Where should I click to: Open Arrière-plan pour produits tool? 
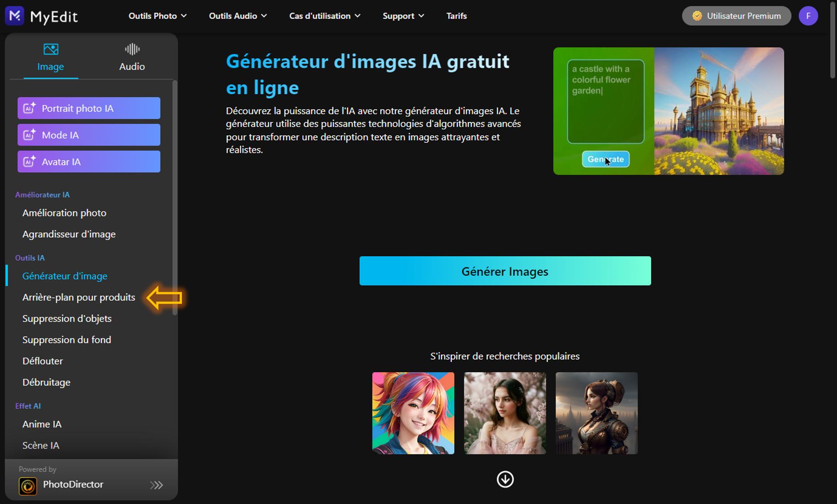[x=79, y=297]
